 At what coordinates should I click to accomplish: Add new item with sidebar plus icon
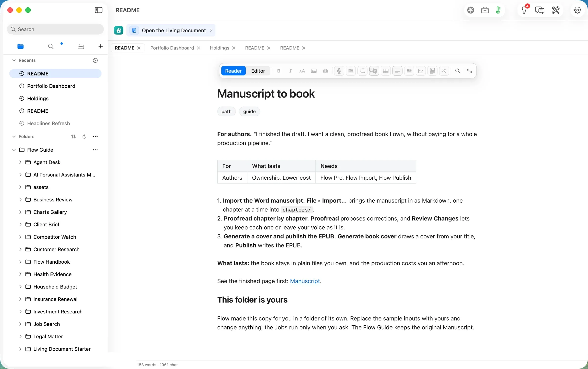tap(100, 46)
